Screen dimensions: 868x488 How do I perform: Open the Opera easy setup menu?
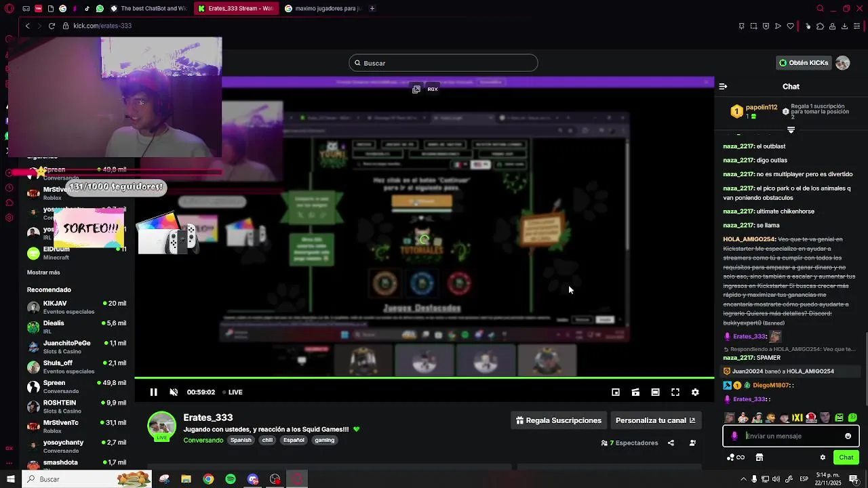pyautogui.click(x=858, y=26)
